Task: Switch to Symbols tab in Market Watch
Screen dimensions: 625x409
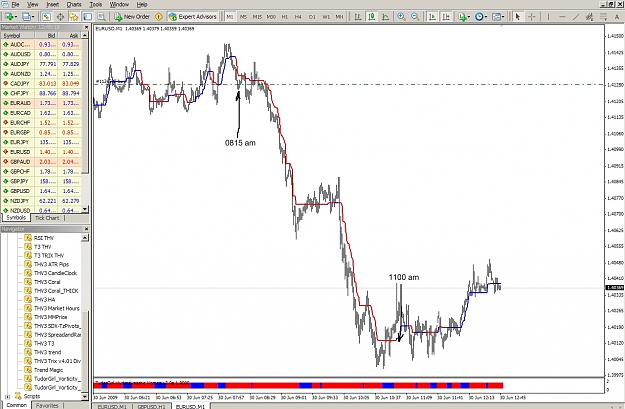Action: 16,218
